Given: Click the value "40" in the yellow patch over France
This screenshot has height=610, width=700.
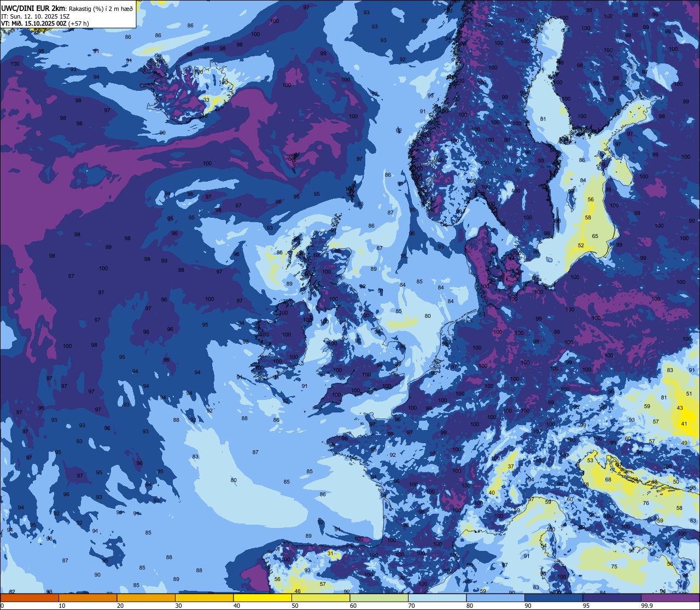Looking at the screenshot, I should tap(492, 493).
